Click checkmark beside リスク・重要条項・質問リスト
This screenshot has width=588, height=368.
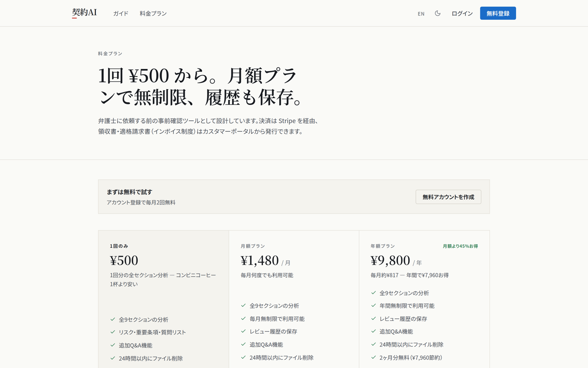113,332
